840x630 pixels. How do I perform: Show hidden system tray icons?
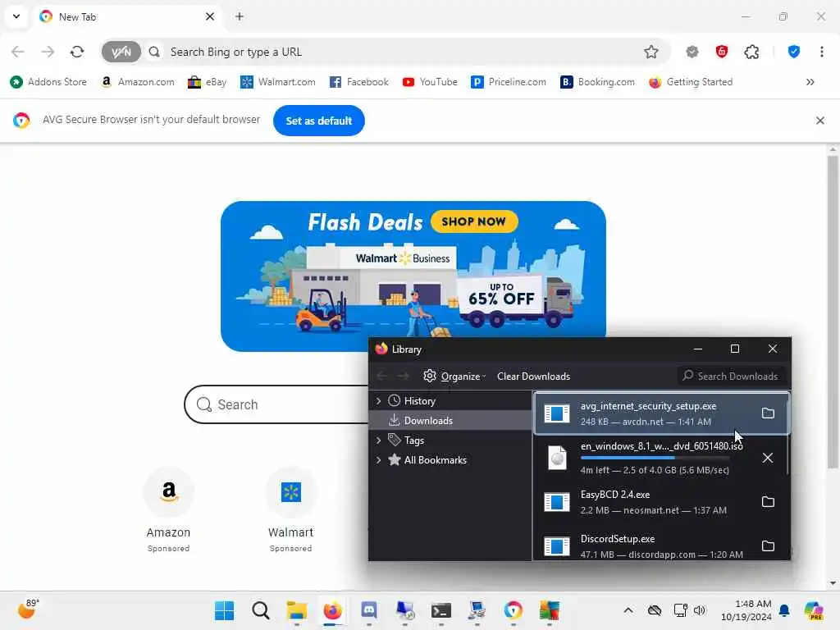[628, 610]
